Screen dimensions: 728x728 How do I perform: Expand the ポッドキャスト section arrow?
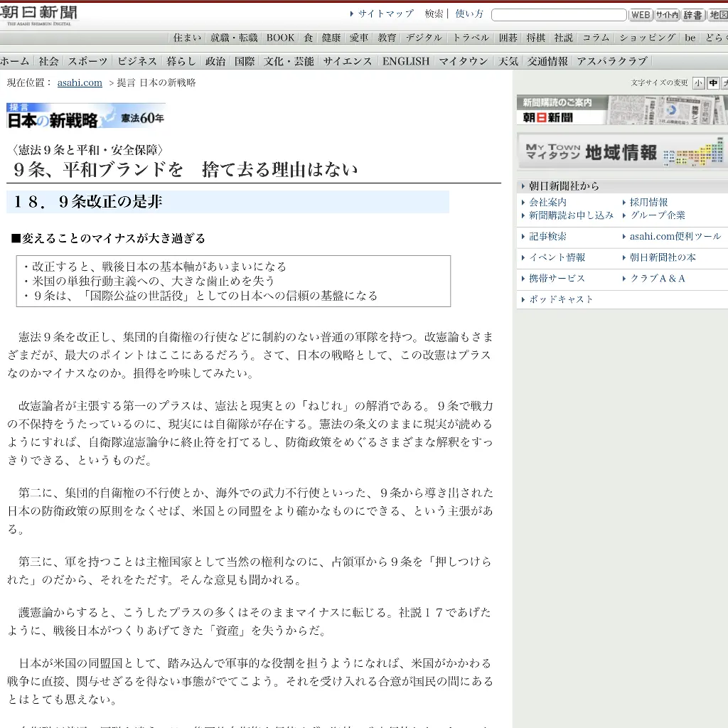pos(523,299)
